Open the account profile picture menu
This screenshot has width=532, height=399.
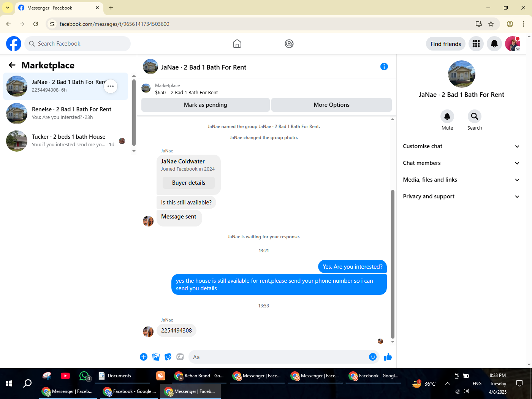pos(513,44)
